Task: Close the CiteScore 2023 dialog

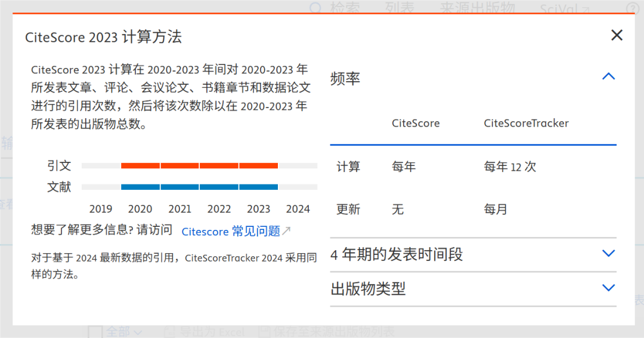Action: click(x=617, y=35)
